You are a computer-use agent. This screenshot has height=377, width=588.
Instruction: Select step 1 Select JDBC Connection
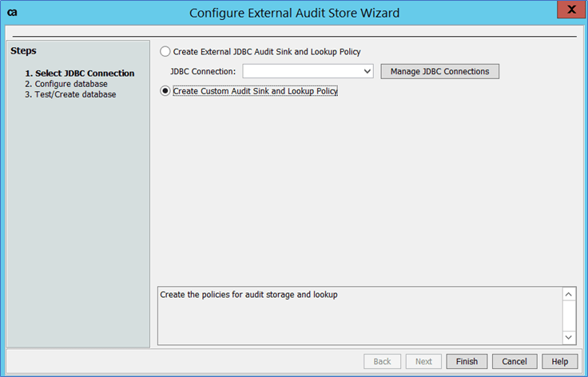[79, 73]
